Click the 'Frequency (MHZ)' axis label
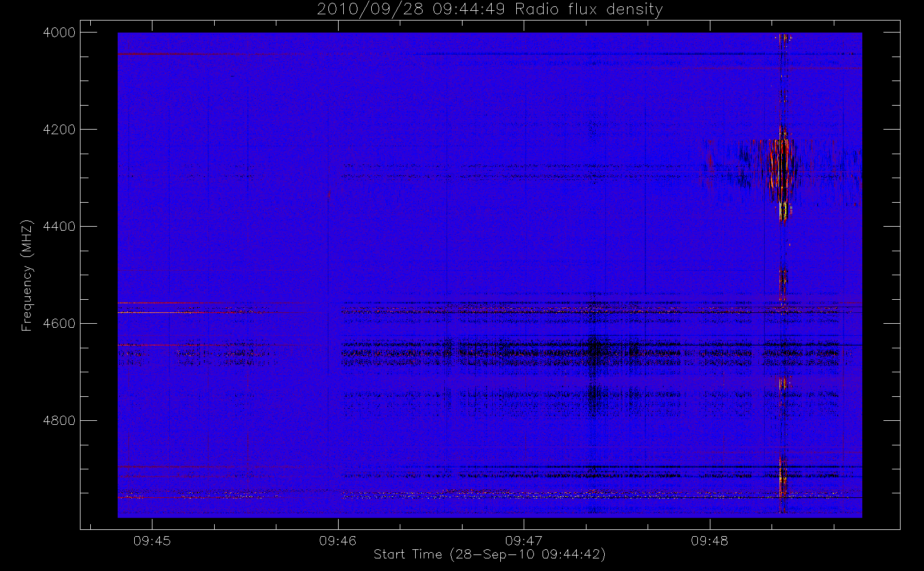Viewport: 924px width, 571px height. tap(27, 275)
